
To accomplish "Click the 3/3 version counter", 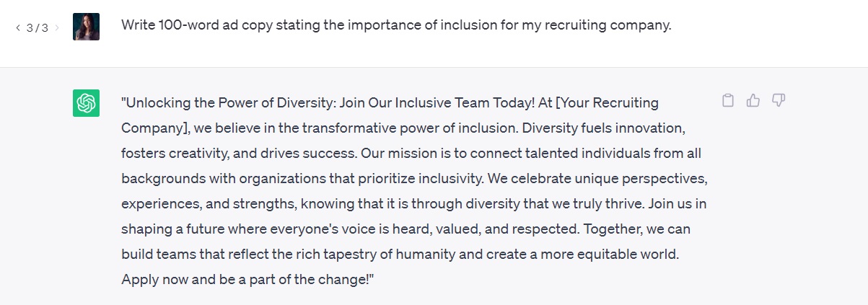I will (37, 28).
